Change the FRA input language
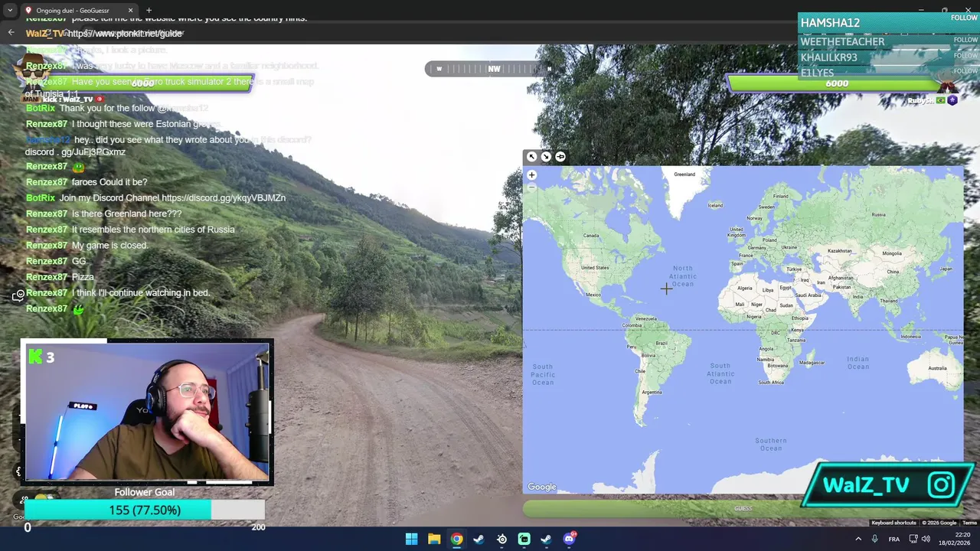The height and width of the screenshot is (551, 980). pos(894,539)
